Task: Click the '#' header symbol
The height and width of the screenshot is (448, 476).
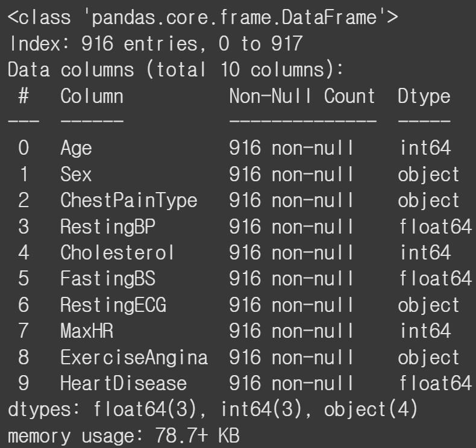Action: (x=23, y=96)
